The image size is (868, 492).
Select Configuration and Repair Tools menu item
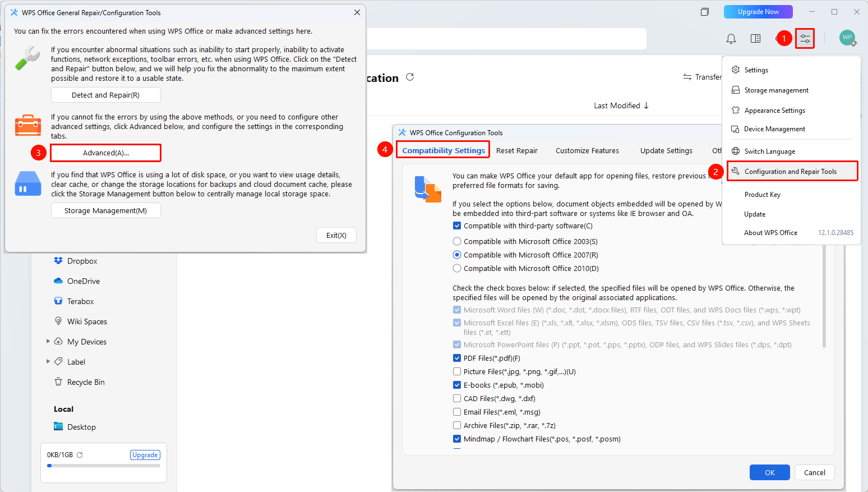coord(792,171)
